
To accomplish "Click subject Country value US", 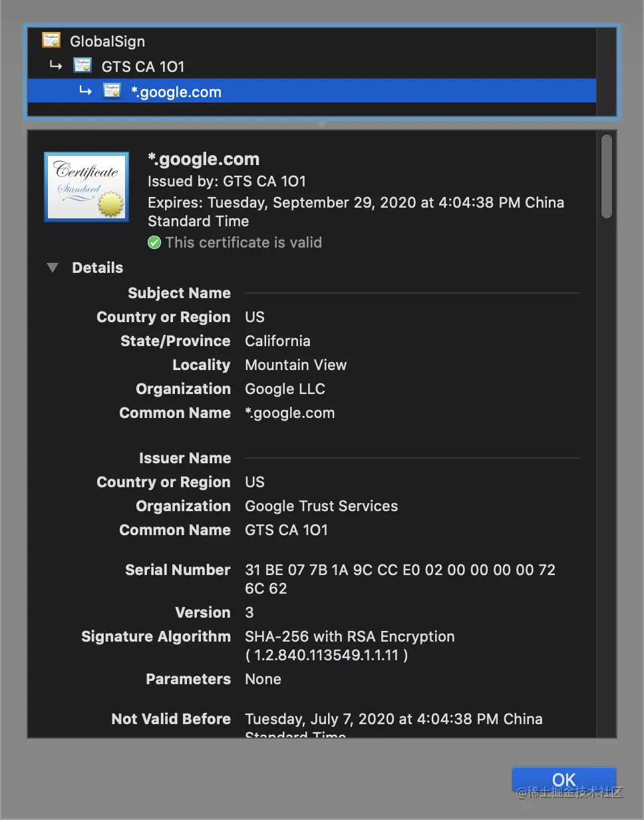I will coord(255,317).
